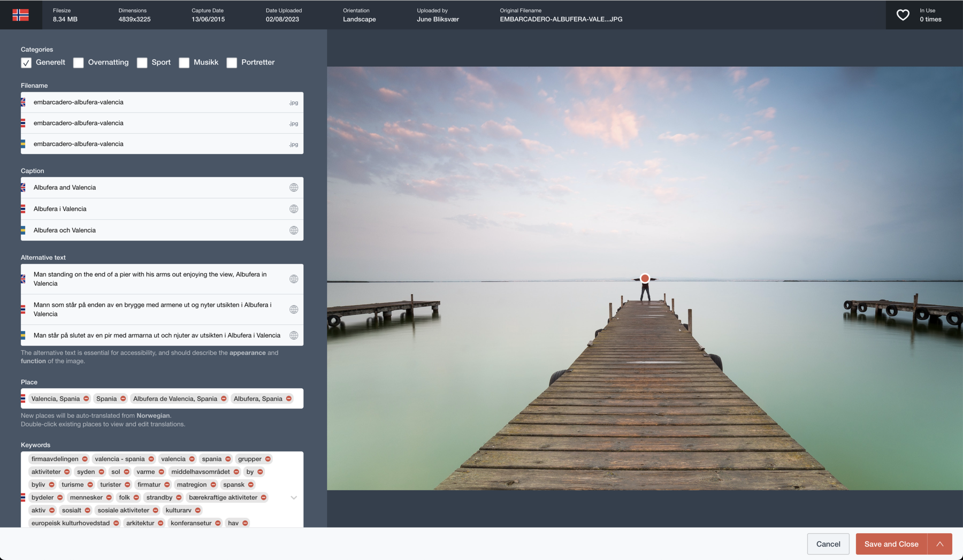The image size is (963, 560).
Task: Click globe icon beside 'Albufera och Valencia' caption
Action: [294, 231]
